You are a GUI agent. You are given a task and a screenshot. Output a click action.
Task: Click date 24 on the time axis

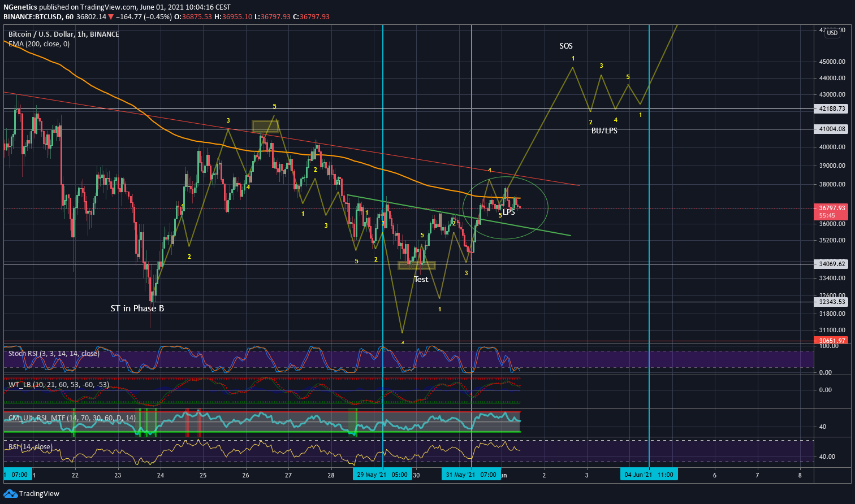click(x=161, y=475)
